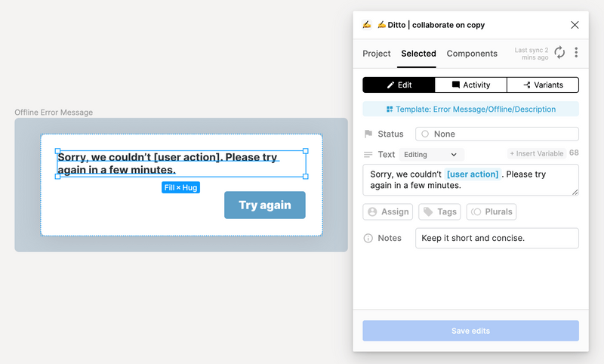
Task: Toggle the Plurals option
Action: point(492,212)
